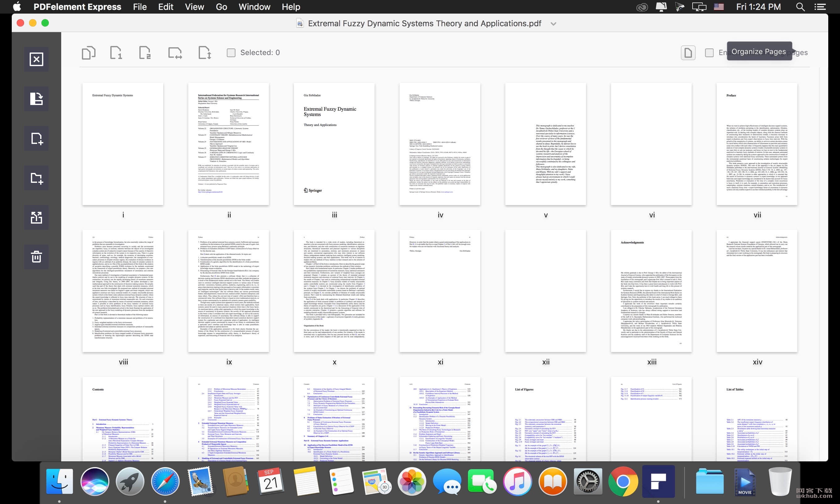Launch Siri from the Dock

[x=95, y=481]
